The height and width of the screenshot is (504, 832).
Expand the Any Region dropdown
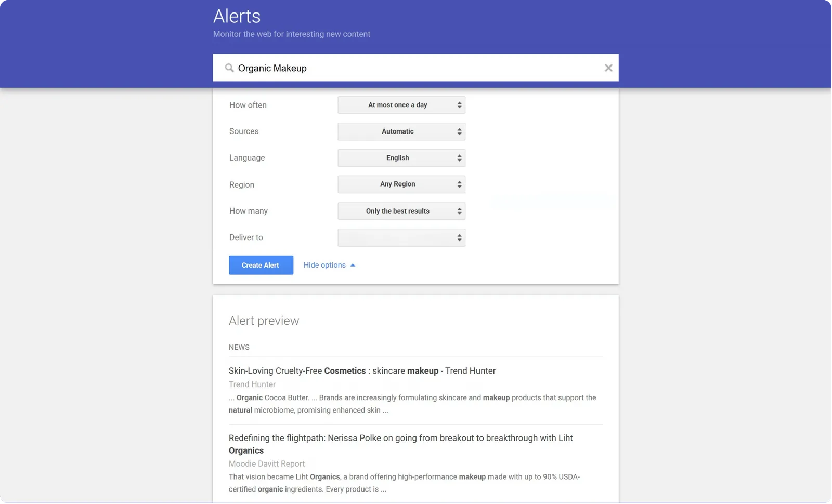[x=401, y=184]
